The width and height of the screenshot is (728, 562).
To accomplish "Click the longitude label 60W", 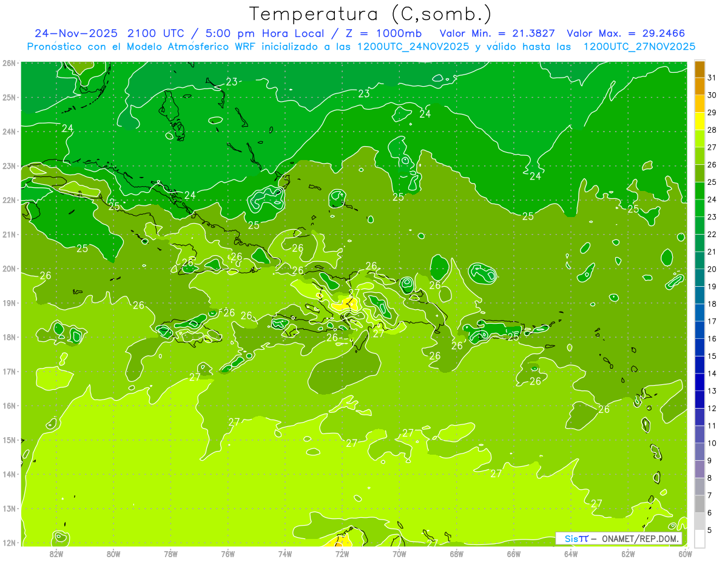I will tap(685, 554).
